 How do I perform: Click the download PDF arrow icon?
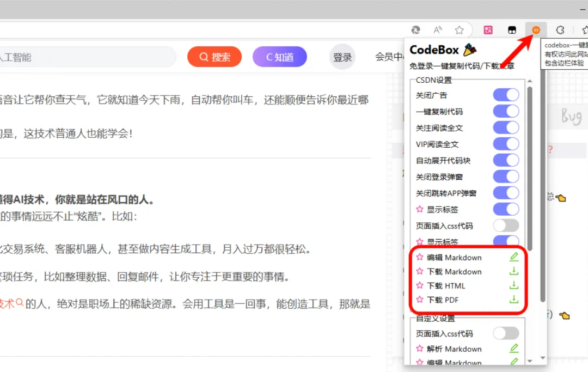point(514,299)
